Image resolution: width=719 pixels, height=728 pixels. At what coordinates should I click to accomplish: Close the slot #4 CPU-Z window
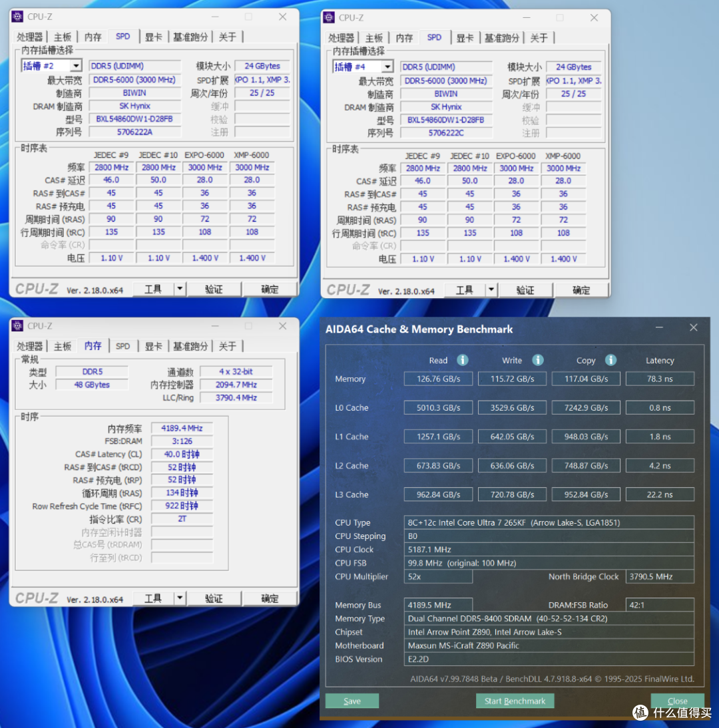594,18
